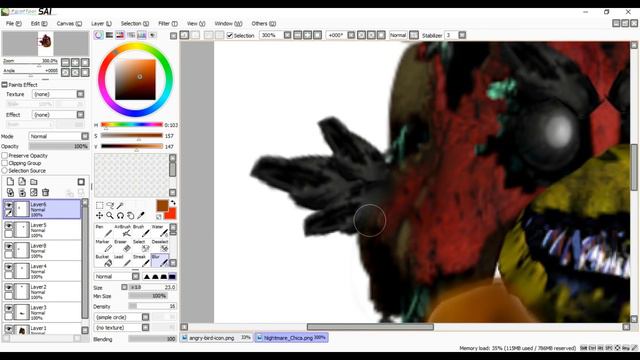Open the Canvas menu
Image resolution: width=640 pixels, height=360 pixels.
(x=69, y=24)
